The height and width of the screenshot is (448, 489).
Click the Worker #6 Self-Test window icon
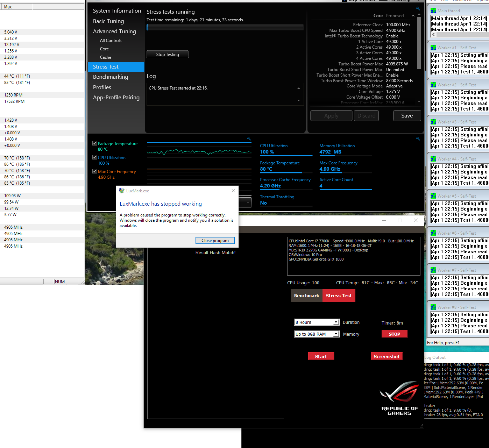click(x=433, y=233)
